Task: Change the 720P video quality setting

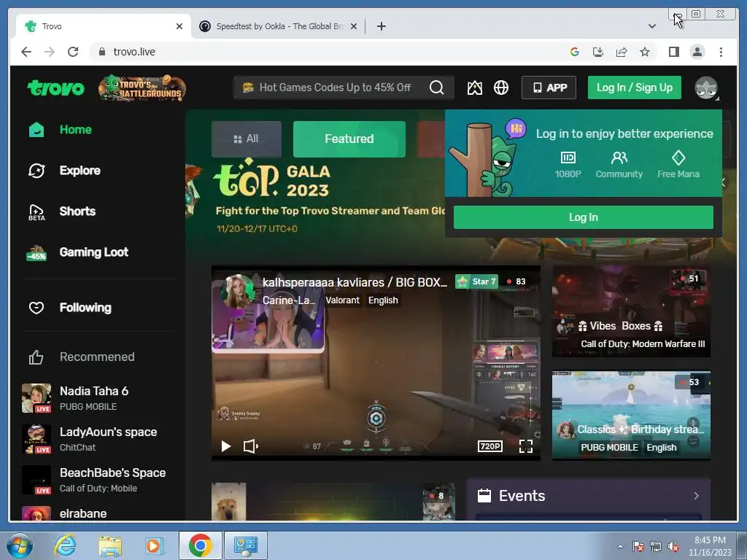Action: click(x=489, y=446)
